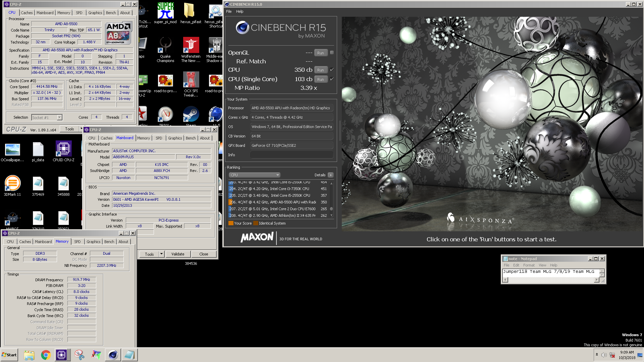Screen dimensions: 644x362
Task: Open 3DMark 11 desktop shortcut
Action: pyautogui.click(x=12, y=186)
